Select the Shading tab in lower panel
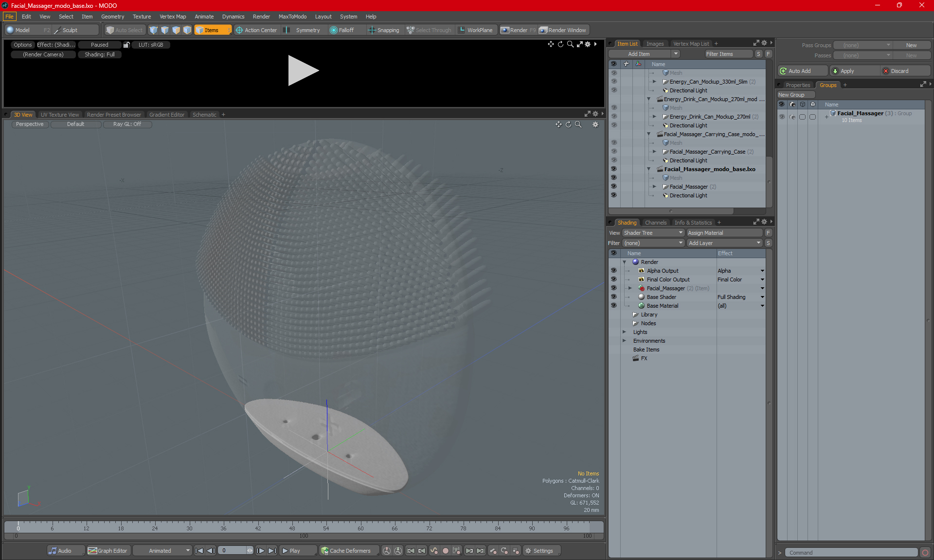934x560 pixels. pyautogui.click(x=626, y=222)
